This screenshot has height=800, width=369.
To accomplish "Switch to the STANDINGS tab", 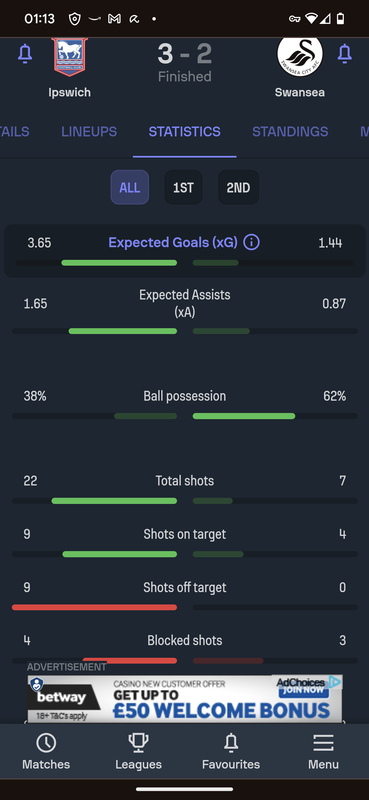I will point(290,132).
